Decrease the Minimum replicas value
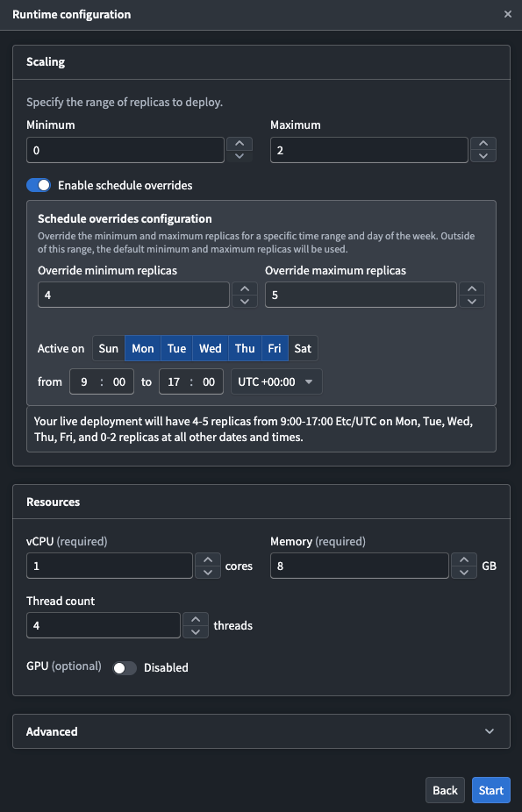The height and width of the screenshot is (812, 522). tap(240, 156)
